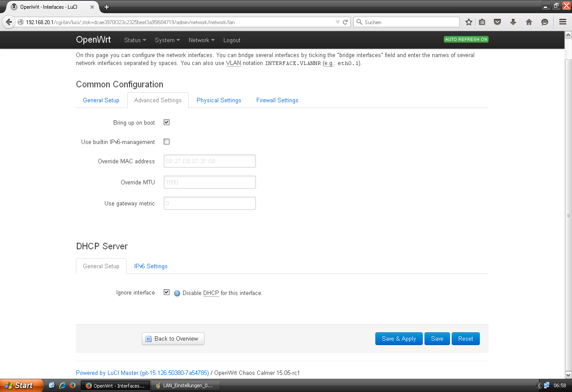Bookmark this page with the star icon
The image size is (572, 392).
coord(469,22)
